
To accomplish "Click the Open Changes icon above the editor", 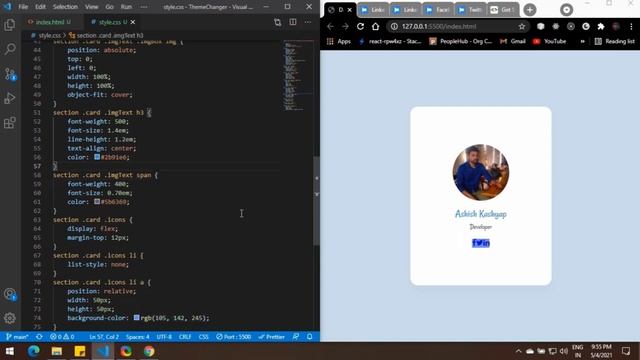I will point(278,22).
